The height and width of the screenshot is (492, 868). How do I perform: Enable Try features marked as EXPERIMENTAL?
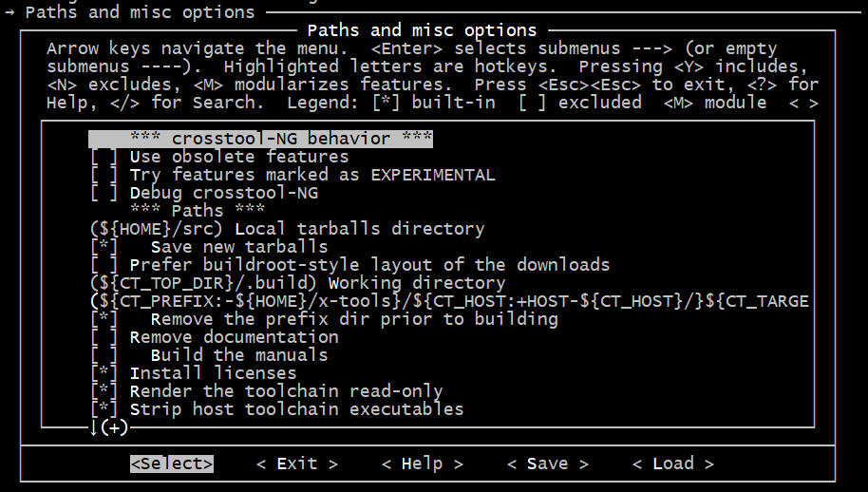(104, 175)
